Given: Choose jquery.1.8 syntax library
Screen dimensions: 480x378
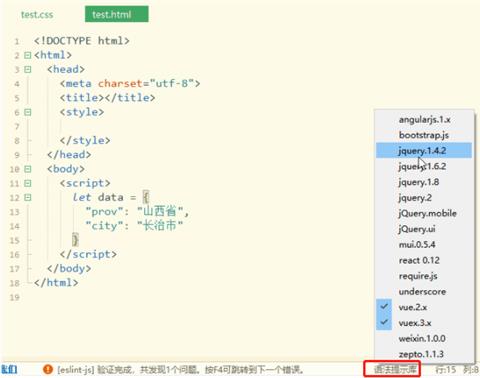Looking at the screenshot, I should (424, 182).
